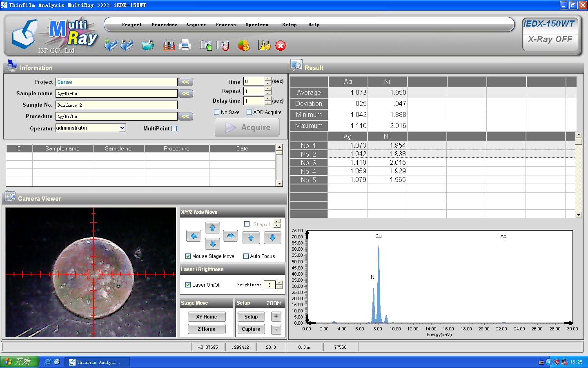Click the red X stop icon in toolbar
The height and width of the screenshot is (368, 588).
(281, 45)
